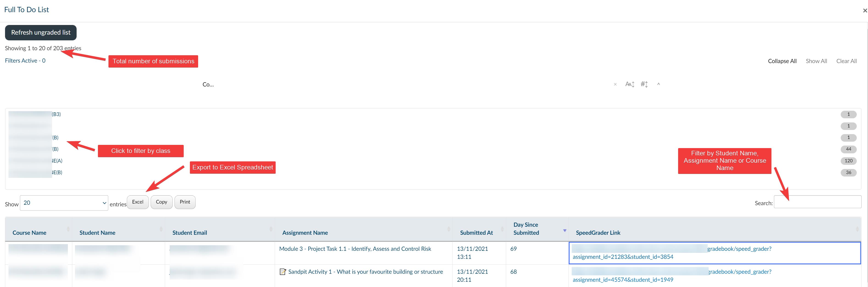Sort table by Submitted At column
868x287 pixels.
click(476, 233)
